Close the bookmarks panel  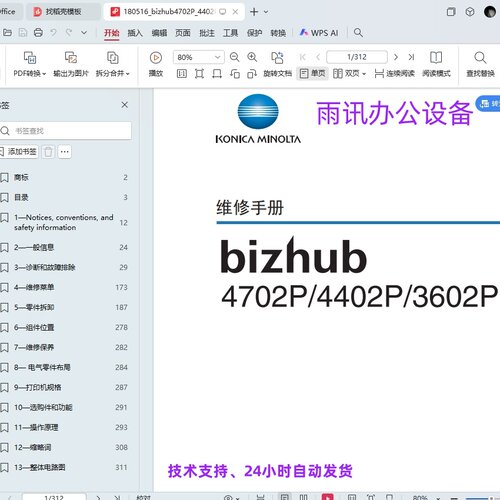(125, 105)
